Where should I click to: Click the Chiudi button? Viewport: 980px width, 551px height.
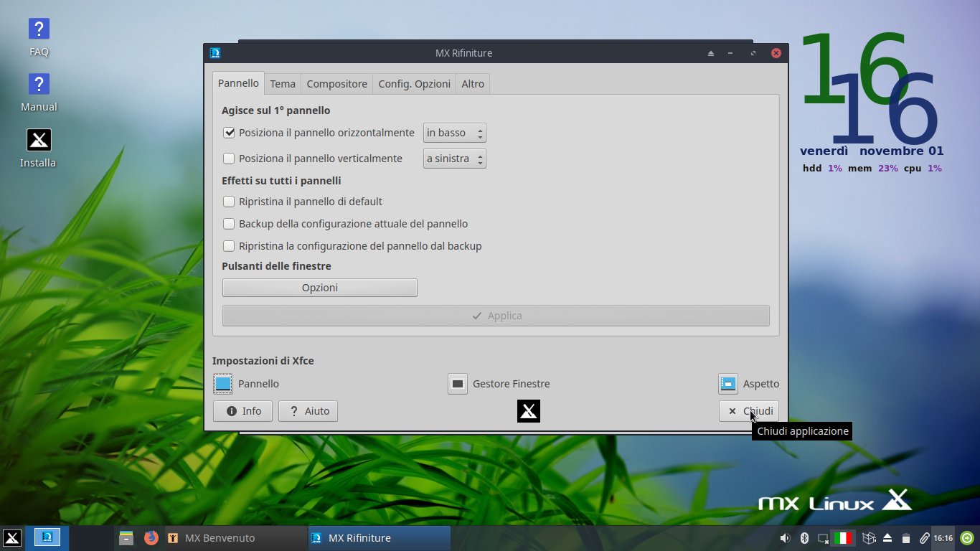pos(749,411)
